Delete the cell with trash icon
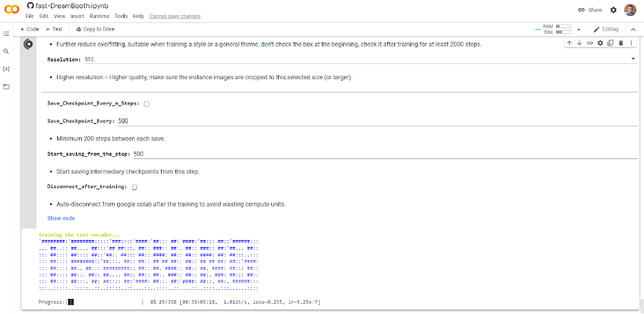This screenshot has width=644, height=314. coord(621,43)
